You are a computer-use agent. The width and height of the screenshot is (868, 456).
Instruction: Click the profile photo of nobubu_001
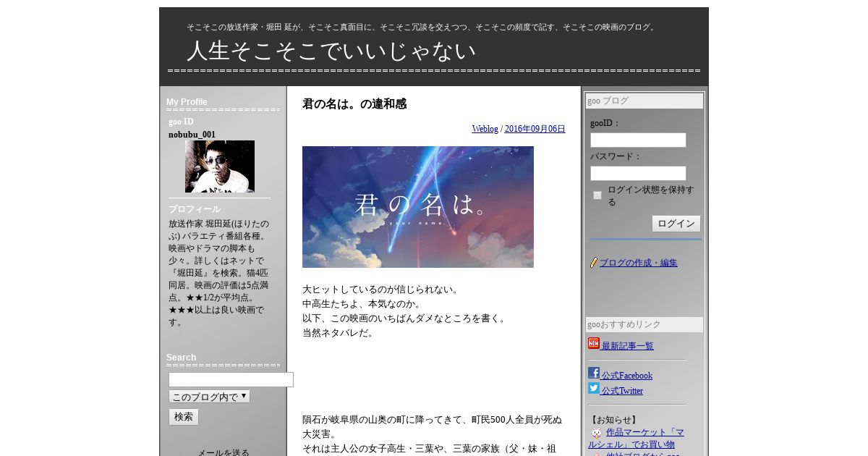(220, 166)
